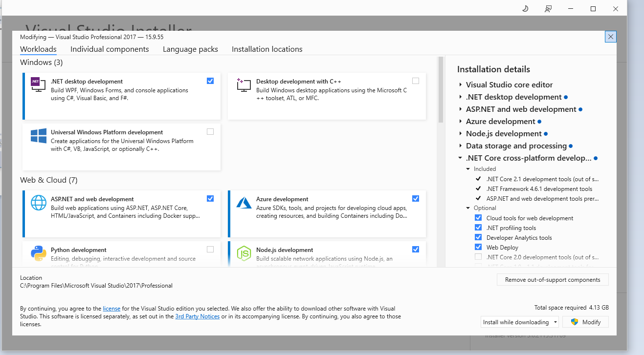Viewport: 644px width, 355px height.
Task: Close the Modifying dialog with the X button
Action: 610,37
